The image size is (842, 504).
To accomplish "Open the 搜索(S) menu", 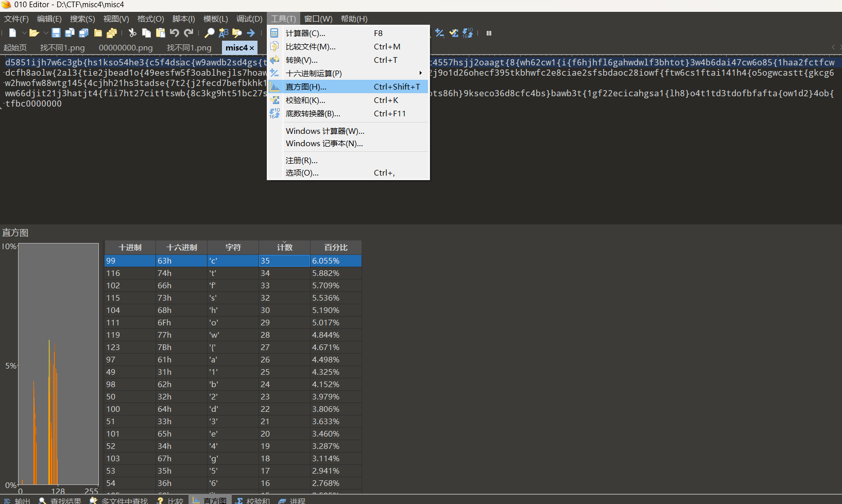I will [x=82, y=19].
